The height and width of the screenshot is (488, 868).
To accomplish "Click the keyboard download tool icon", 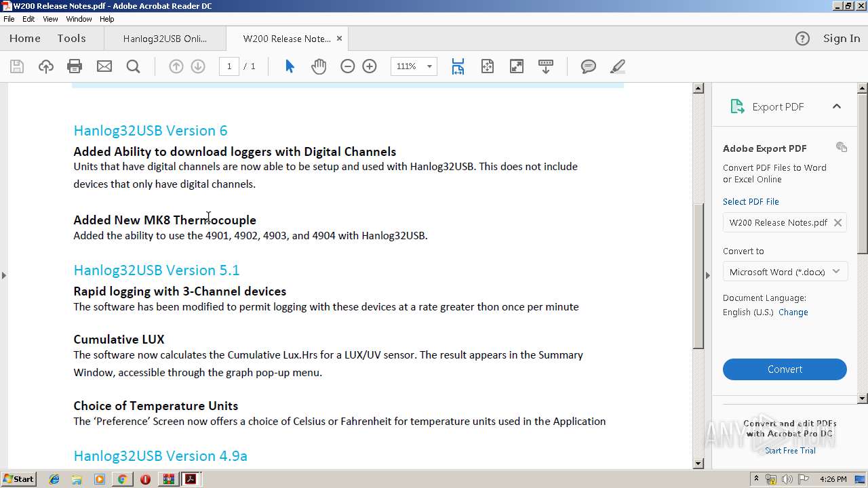I will point(546,66).
